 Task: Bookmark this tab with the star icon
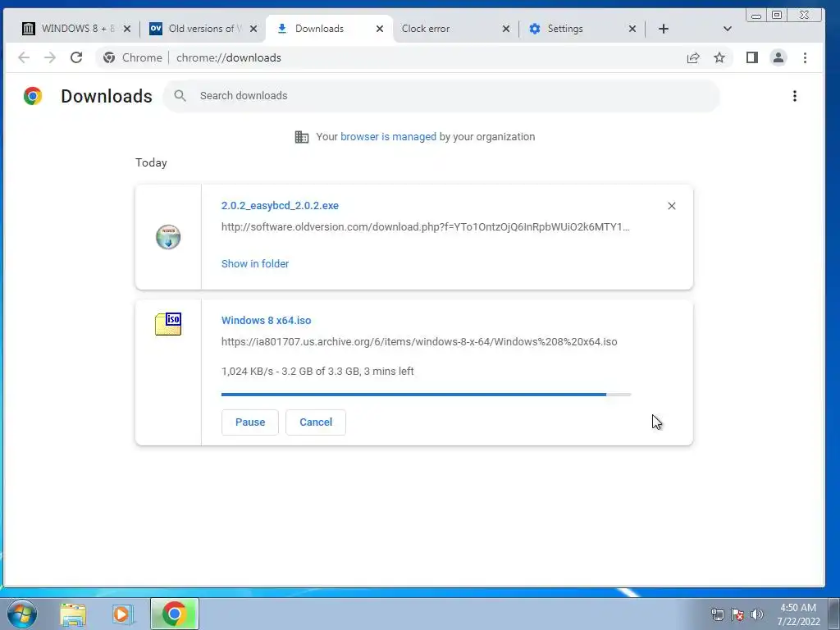719,57
